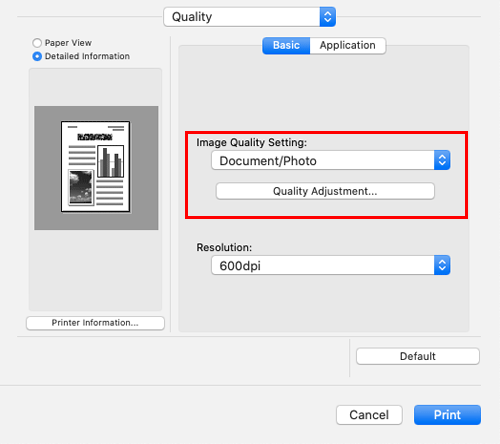This screenshot has width=500, height=444.
Task: Switch to the Basic tab
Action: pyautogui.click(x=286, y=45)
